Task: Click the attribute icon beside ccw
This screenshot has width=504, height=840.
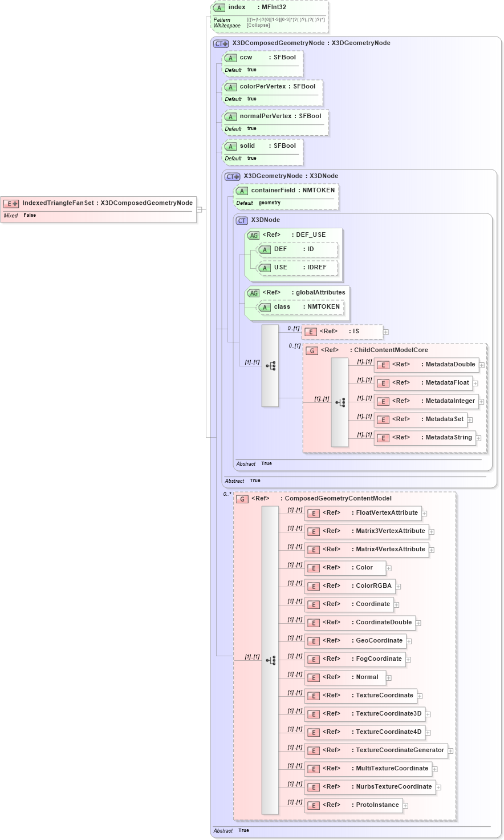Action: (230, 58)
